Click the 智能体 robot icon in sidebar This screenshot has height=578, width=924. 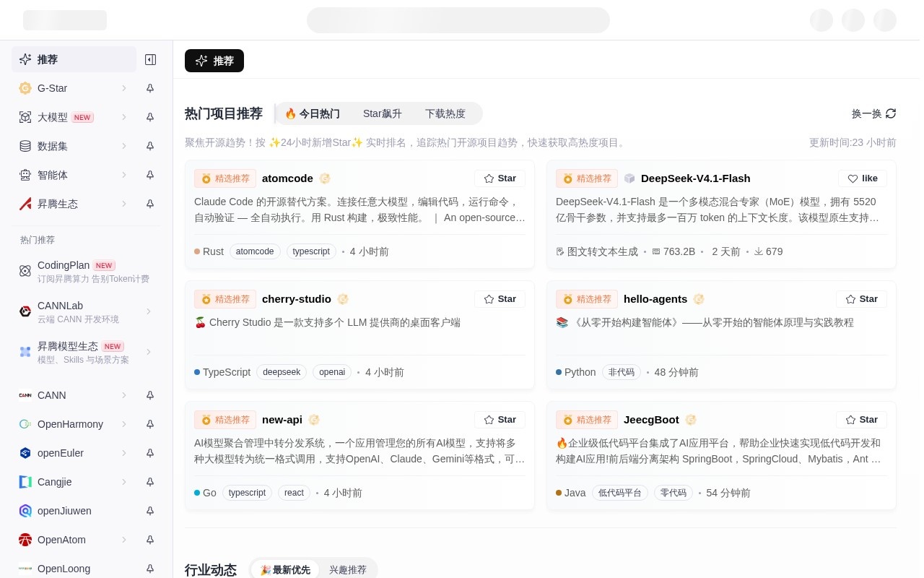(25, 175)
